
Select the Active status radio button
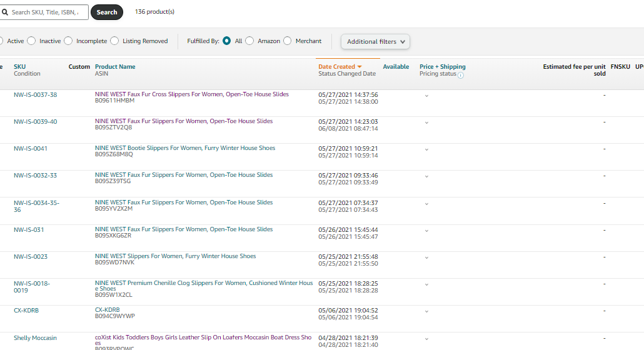pyautogui.click(x=1, y=41)
